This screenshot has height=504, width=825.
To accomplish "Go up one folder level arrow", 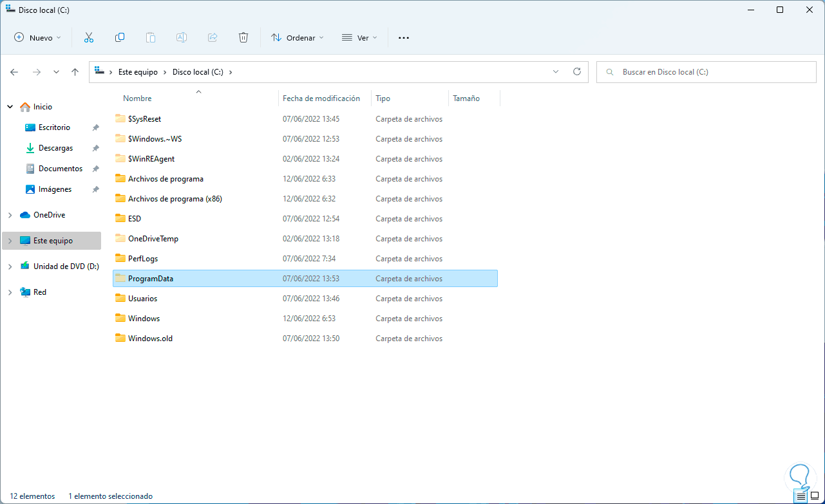I will pyautogui.click(x=75, y=72).
